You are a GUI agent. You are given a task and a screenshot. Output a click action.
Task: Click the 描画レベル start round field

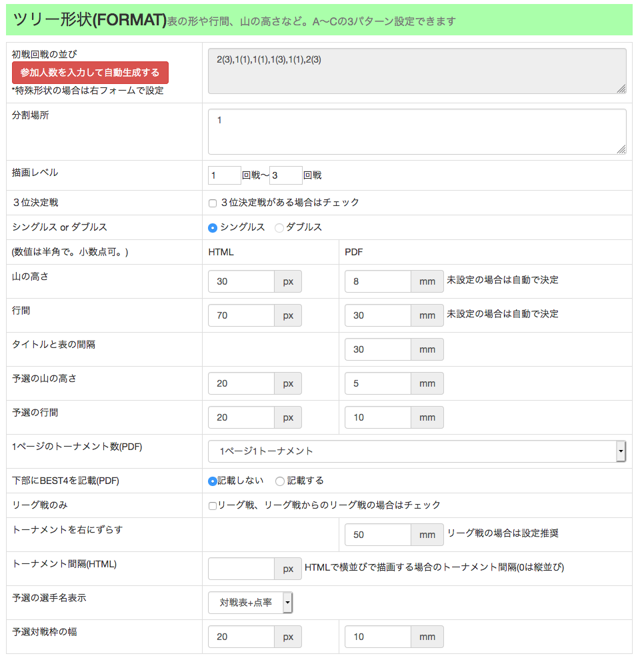224,175
